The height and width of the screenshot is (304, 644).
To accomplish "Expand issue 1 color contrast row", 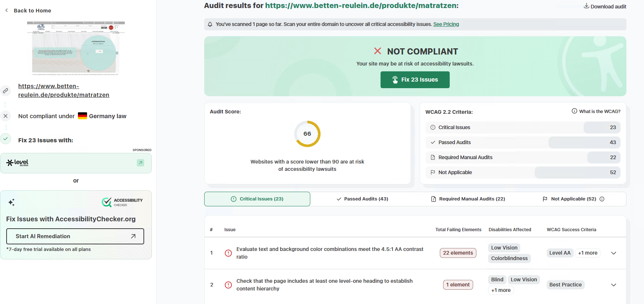I will coord(614,253).
